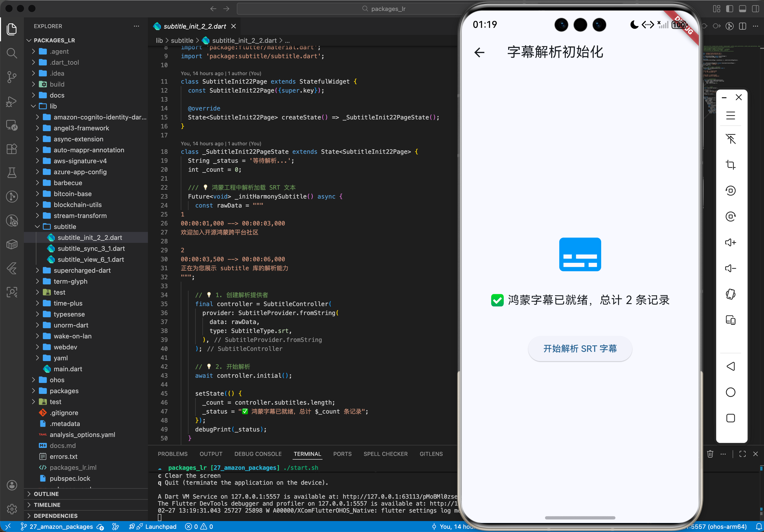Open subtitle_sync_3_1.dart in explorer
This screenshot has height=532, width=764.
click(91, 248)
